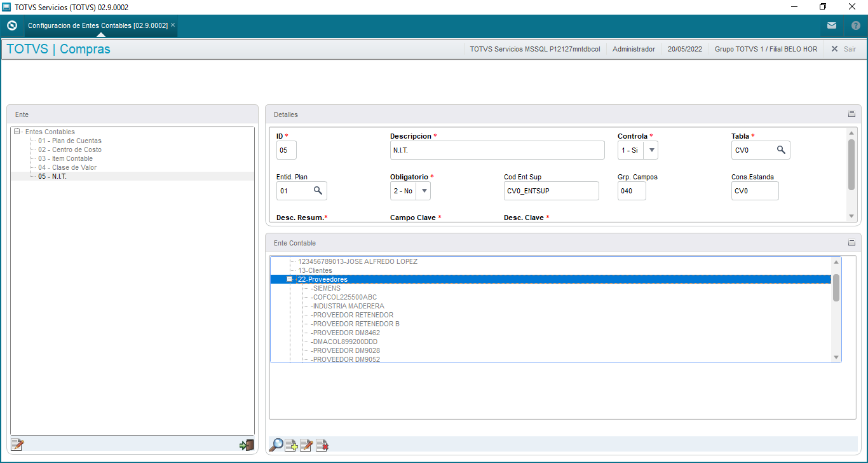Click the edit record pencil icon below Ente Contable

click(x=306, y=445)
